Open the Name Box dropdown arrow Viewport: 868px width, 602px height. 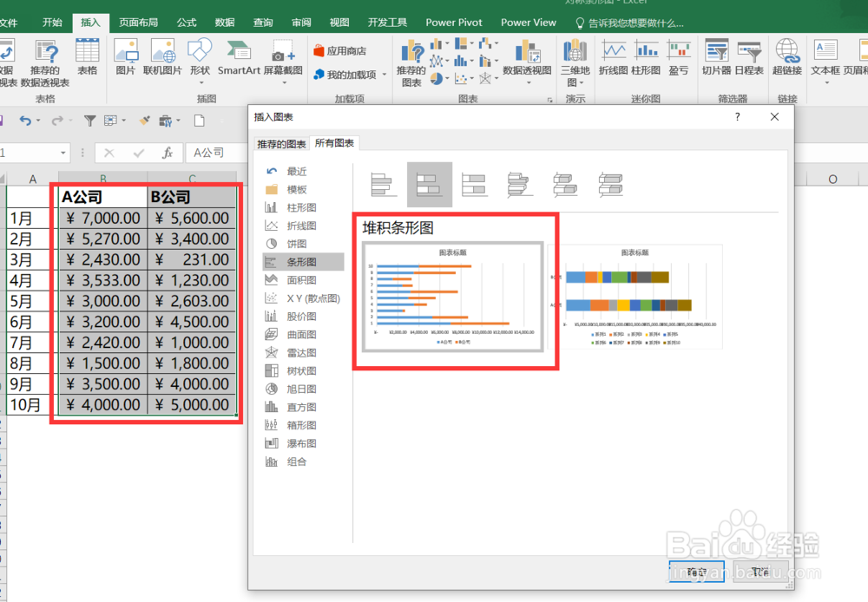(63, 153)
